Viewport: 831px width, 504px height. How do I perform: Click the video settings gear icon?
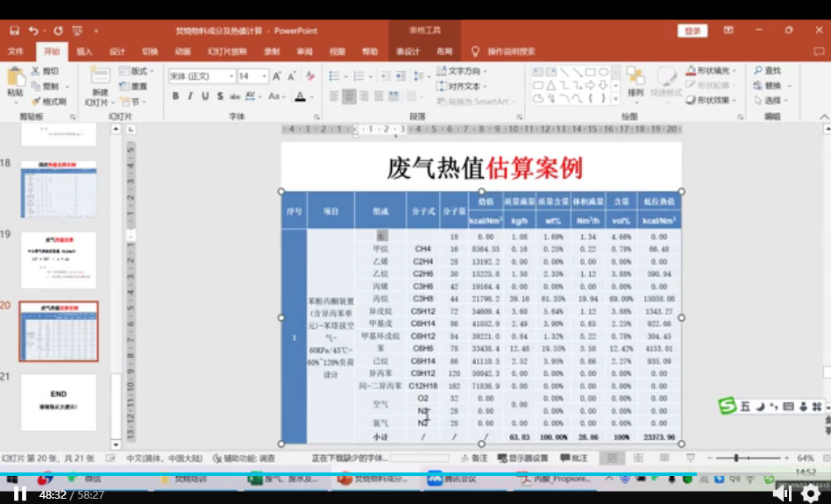point(811,494)
